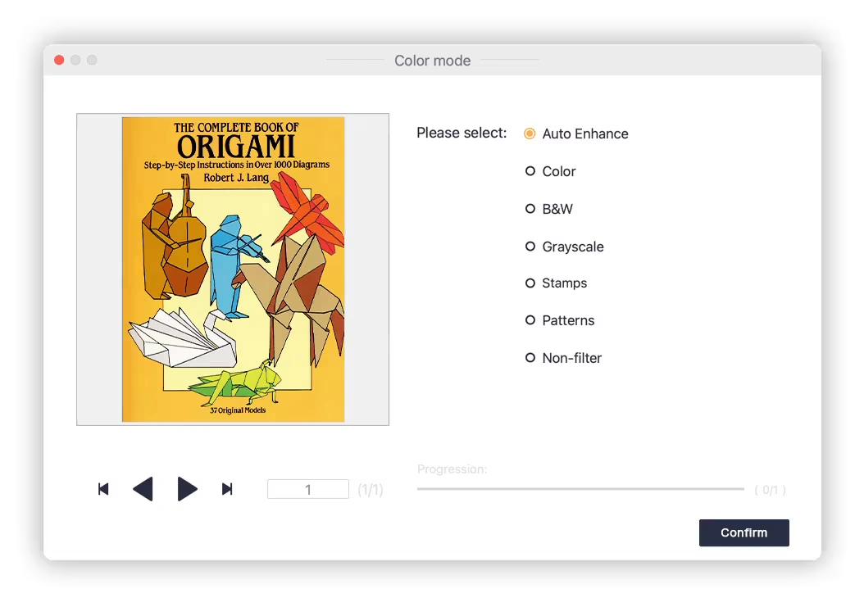Jump to the first page
864x616 pixels.
(x=103, y=489)
